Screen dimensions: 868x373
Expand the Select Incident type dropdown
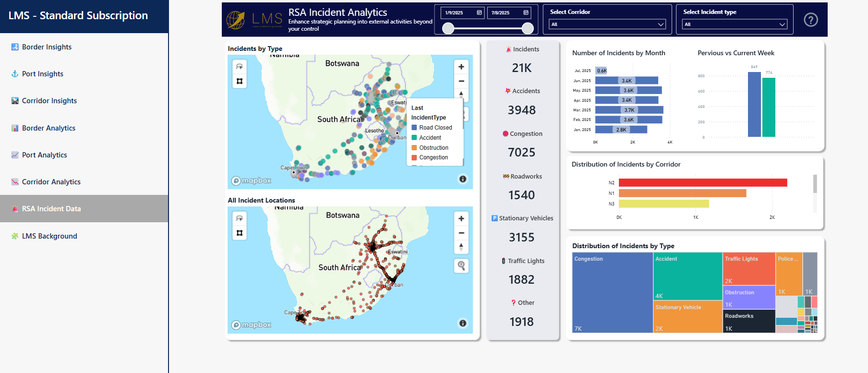(x=735, y=24)
